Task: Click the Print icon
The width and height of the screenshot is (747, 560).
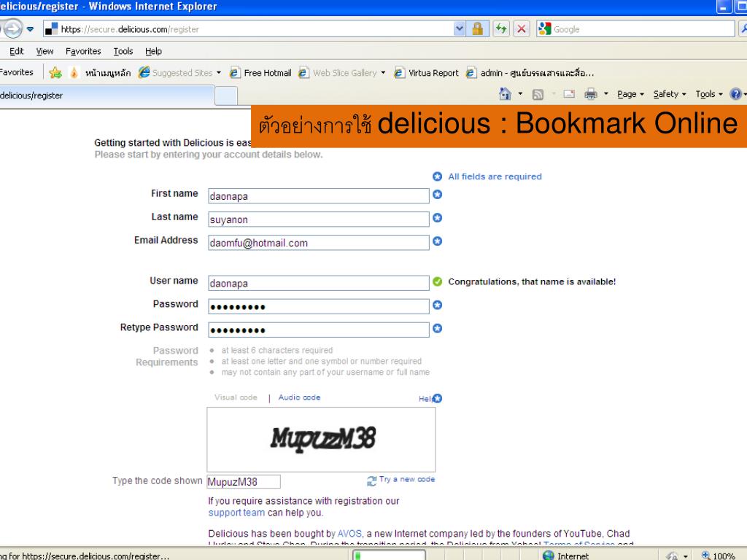Action: [591, 94]
